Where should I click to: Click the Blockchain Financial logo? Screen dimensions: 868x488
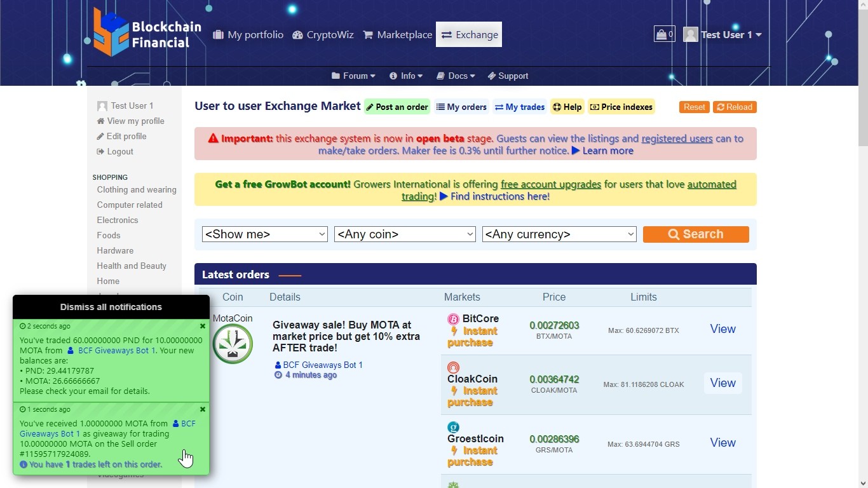pyautogui.click(x=147, y=33)
